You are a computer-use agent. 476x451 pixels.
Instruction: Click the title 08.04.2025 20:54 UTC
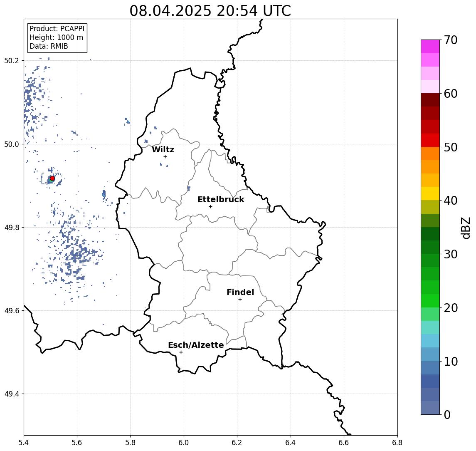[210, 11]
